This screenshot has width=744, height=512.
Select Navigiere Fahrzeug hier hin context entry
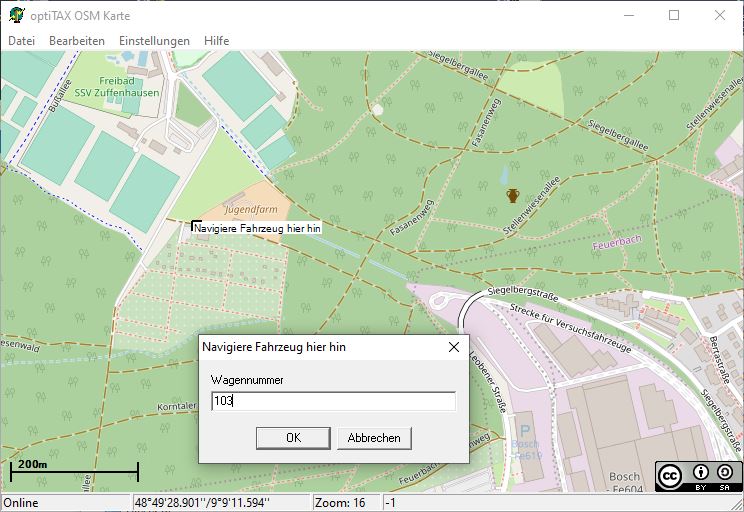[257, 228]
